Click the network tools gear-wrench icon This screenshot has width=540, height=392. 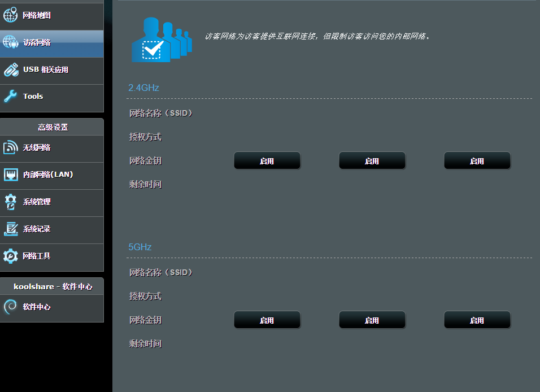click(x=10, y=256)
